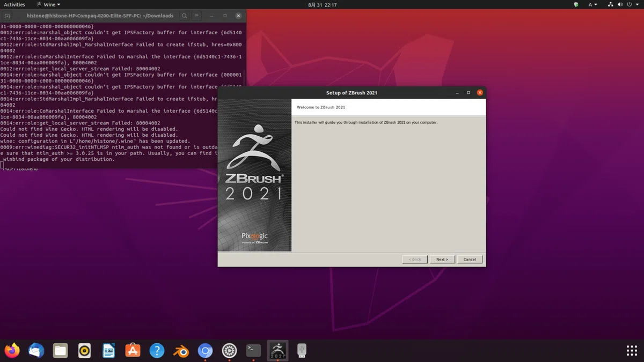Close the Terminal window
This screenshot has width=644, height=362.
pos(238,16)
